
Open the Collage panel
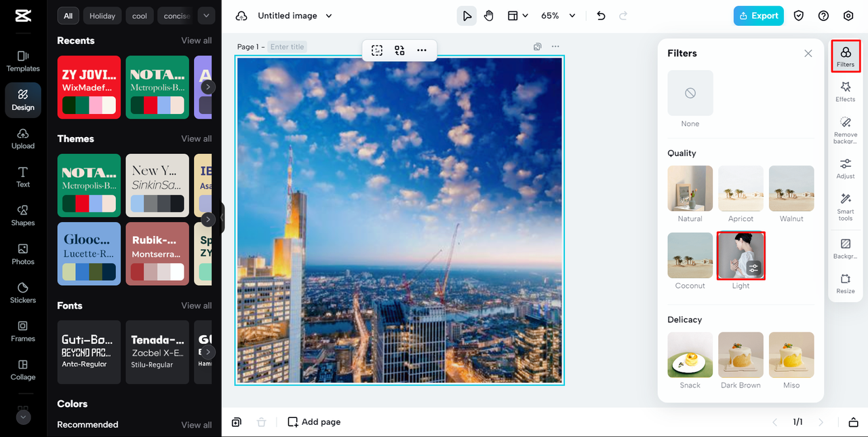(x=23, y=370)
